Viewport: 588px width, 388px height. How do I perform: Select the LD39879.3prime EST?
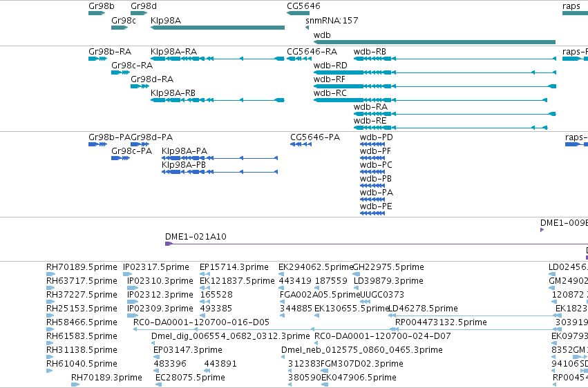(x=357, y=289)
